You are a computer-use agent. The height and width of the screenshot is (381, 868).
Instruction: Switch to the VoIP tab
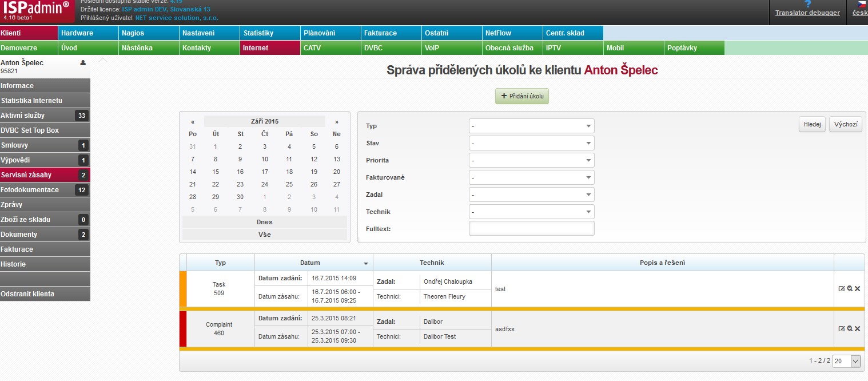pos(452,48)
